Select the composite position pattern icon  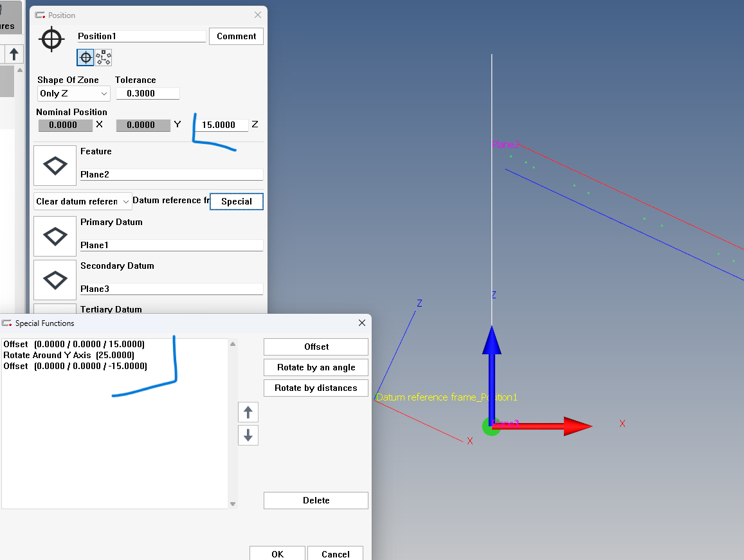[104, 58]
